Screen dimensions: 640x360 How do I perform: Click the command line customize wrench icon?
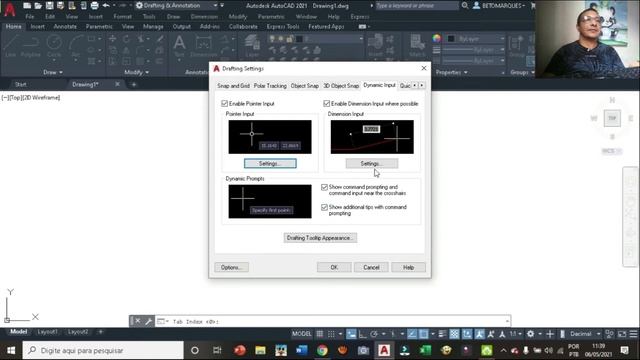pyautogui.click(x=148, y=322)
